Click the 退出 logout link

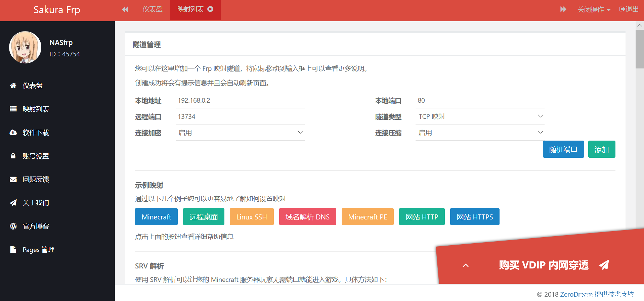(629, 9)
